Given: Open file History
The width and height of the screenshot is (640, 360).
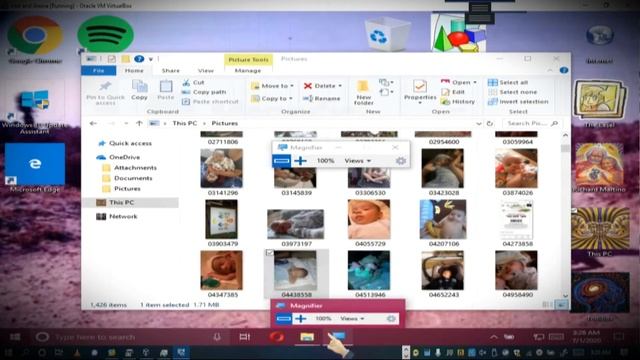Looking at the screenshot, I should [458, 101].
